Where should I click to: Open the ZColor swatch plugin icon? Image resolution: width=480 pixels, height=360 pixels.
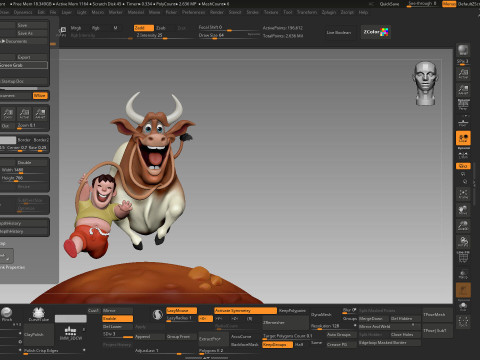point(376,32)
